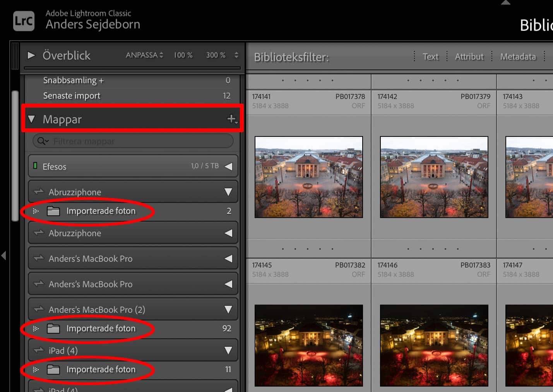The width and height of the screenshot is (553, 392).
Task: Click the green Efesos volume status indicator
Action: 35,166
